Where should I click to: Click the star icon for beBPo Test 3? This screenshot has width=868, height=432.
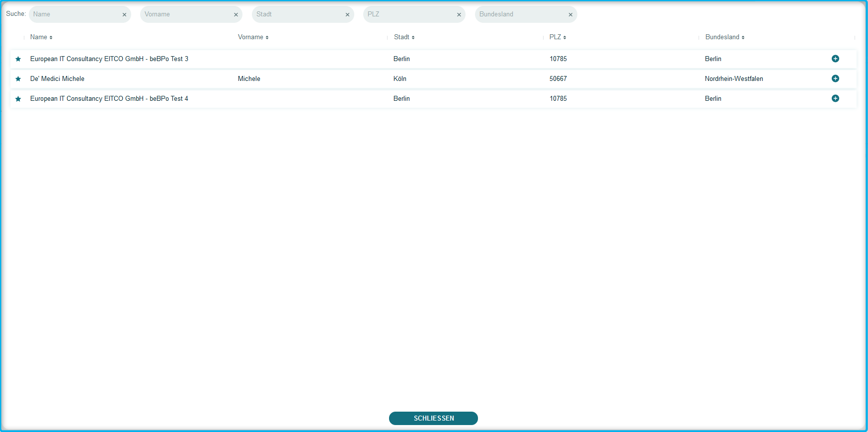pos(18,59)
